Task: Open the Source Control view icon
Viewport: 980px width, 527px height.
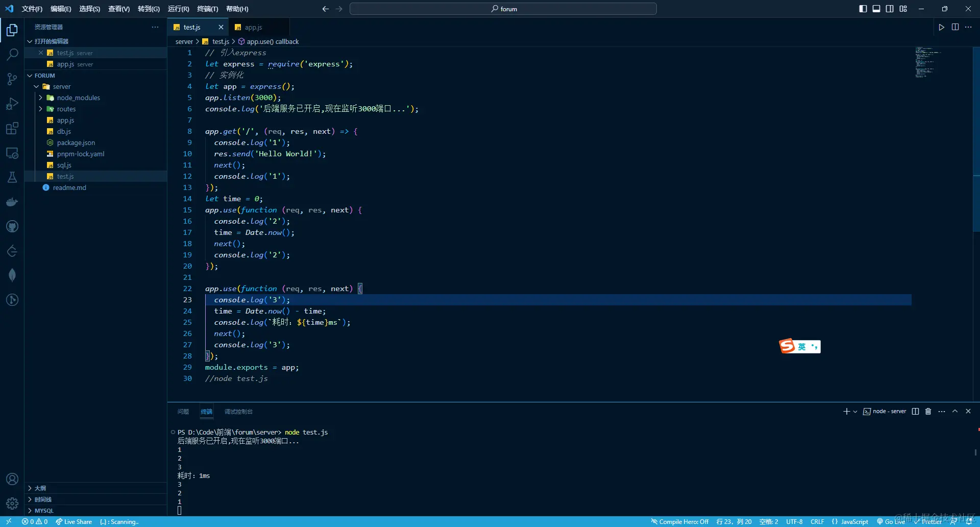Action: pos(12,79)
